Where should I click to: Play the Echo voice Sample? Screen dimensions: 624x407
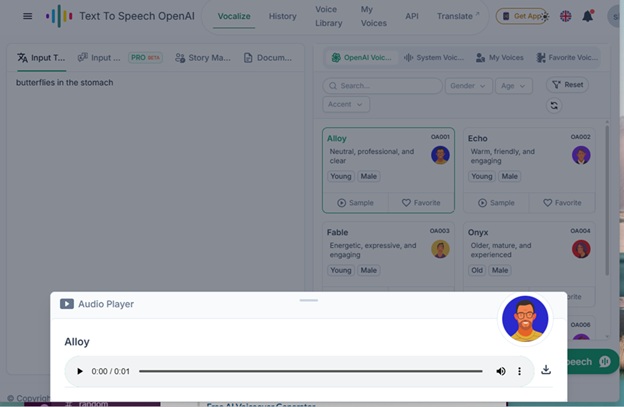coord(496,203)
